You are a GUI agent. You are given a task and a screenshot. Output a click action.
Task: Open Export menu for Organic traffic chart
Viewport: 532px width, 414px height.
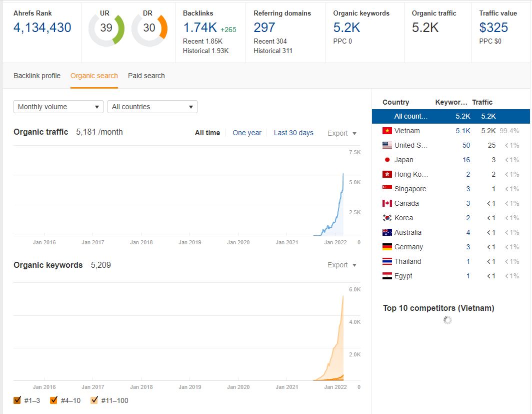pyautogui.click(x=342, y=133)
